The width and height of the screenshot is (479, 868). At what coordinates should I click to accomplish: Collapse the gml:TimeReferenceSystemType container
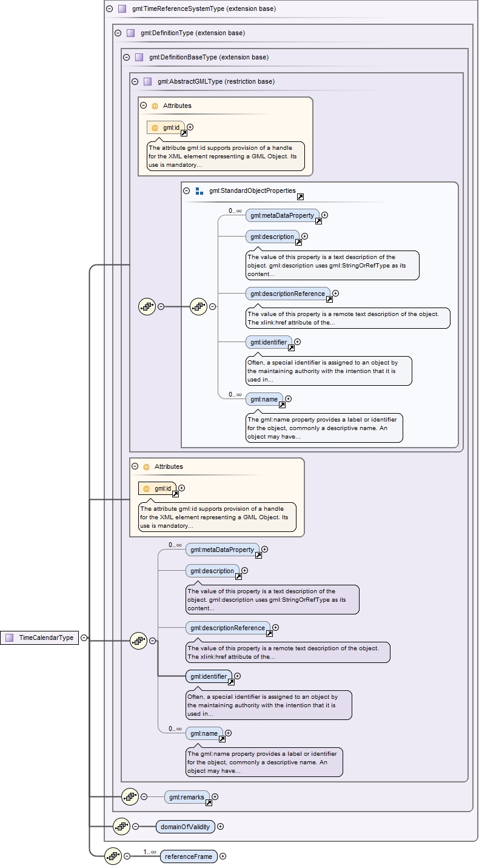click(109, 9)
